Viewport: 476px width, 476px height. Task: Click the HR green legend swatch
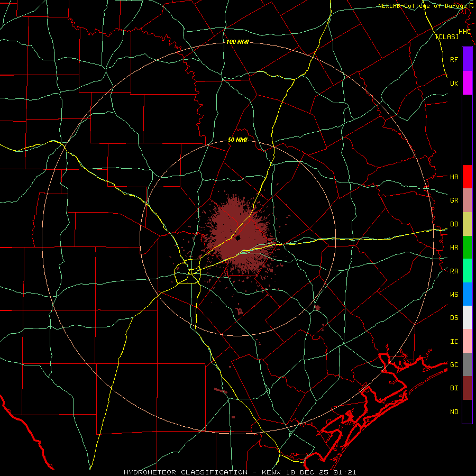click(x=467, y=248)
